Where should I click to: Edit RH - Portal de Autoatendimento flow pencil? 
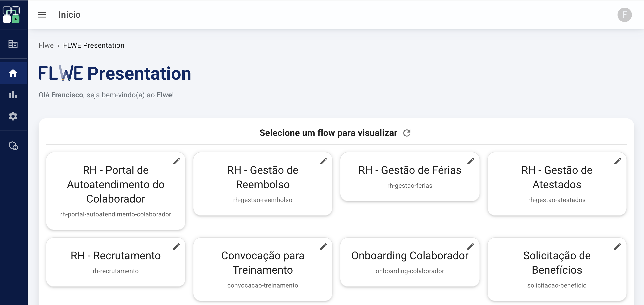[177, 161]
